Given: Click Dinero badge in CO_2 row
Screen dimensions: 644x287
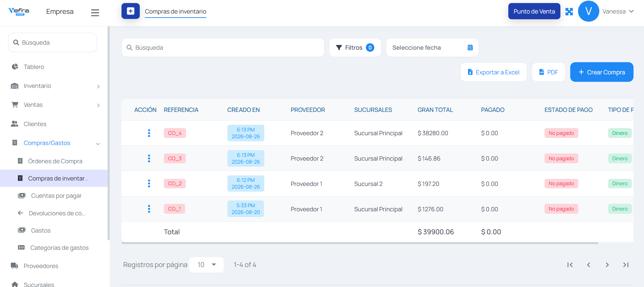Looking at the screenshot, I should click(x=620, y=184).
